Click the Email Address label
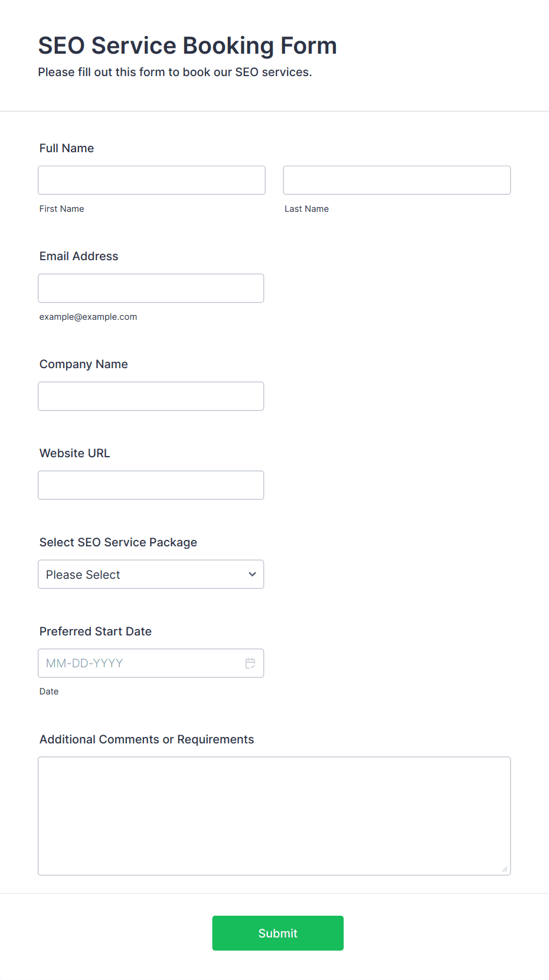 point(79,256)
